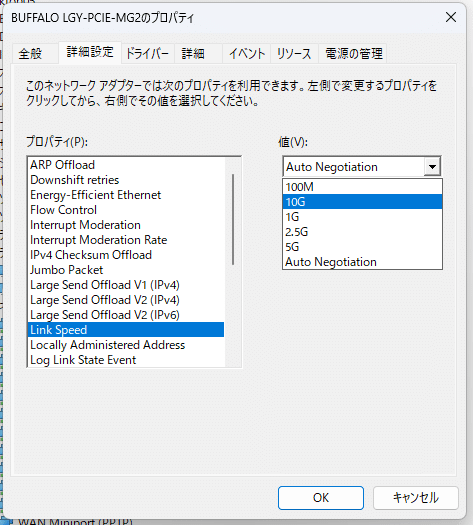Image resolution: width=473 pixels, height=525 pixels.
Task: Open the 詳細 tab
Action: 198,54
